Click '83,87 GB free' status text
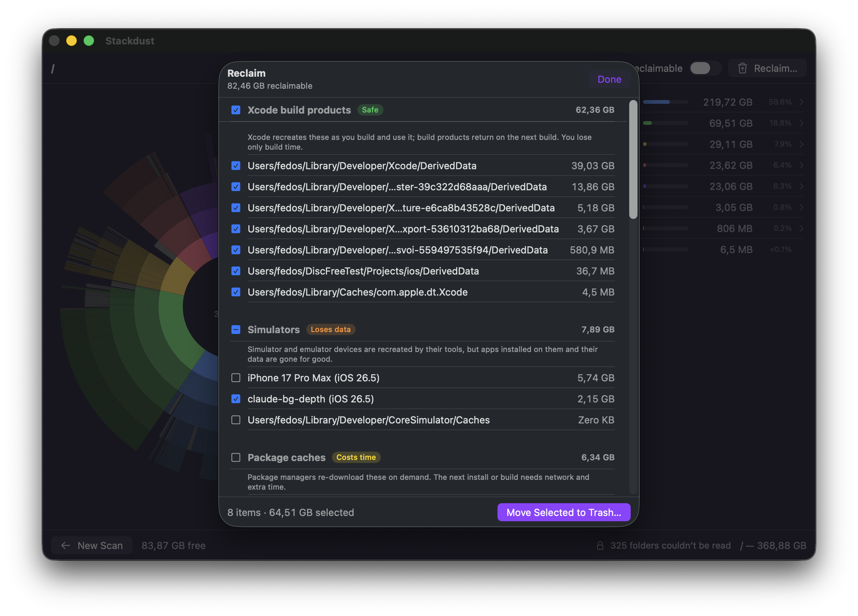 [173, 545]
